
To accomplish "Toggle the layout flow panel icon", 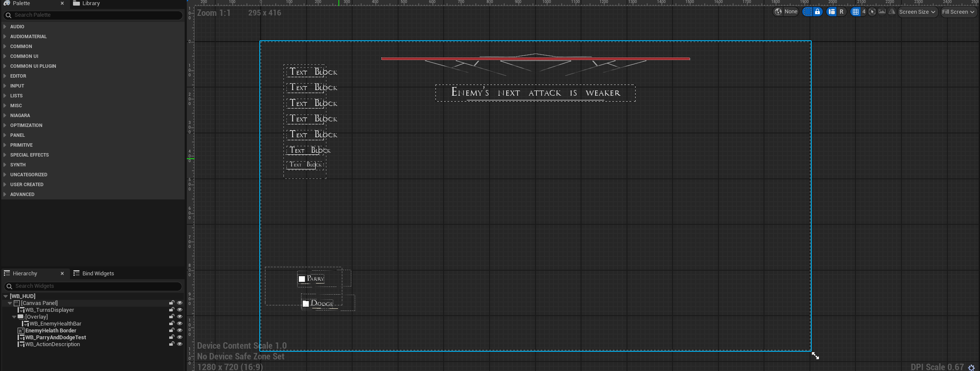I will [x=832, y=12].
